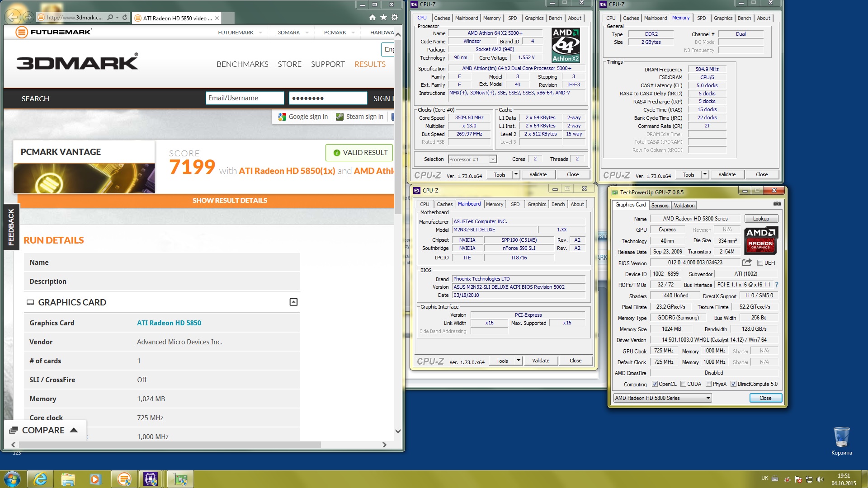Open Tools dropdown arrow in CPU-Z Mainboard window
This screenshot has height=488, width=868.
click(518, 361)
